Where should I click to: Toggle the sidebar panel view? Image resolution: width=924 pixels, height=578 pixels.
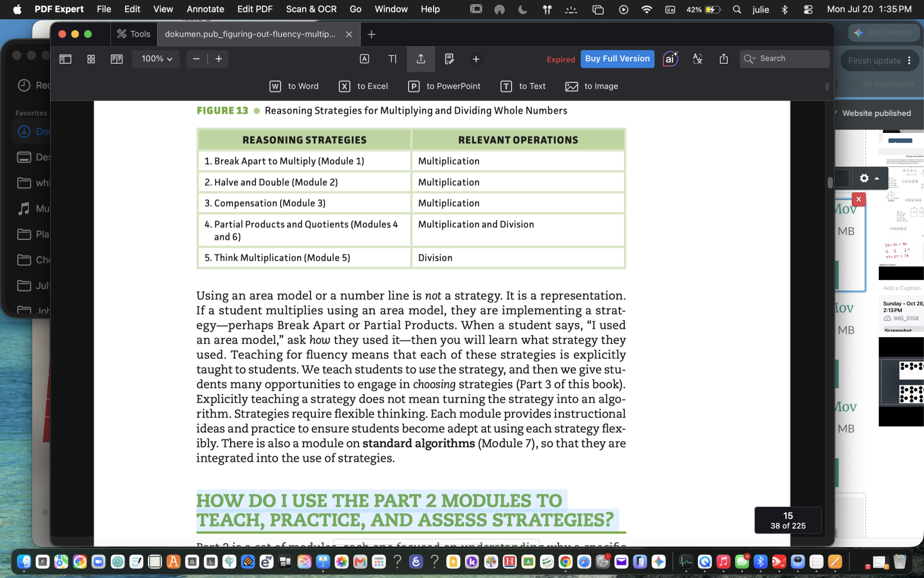(x=65, y=59)
